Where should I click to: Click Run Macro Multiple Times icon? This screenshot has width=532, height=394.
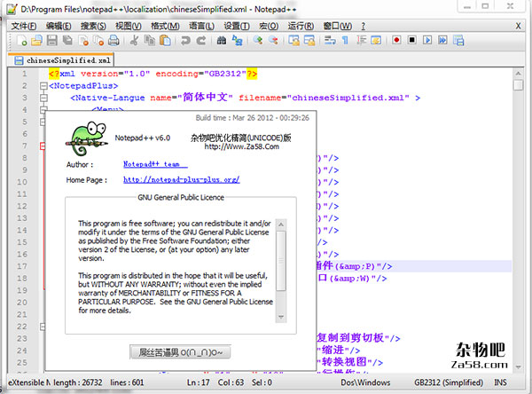tap(442, 41)
